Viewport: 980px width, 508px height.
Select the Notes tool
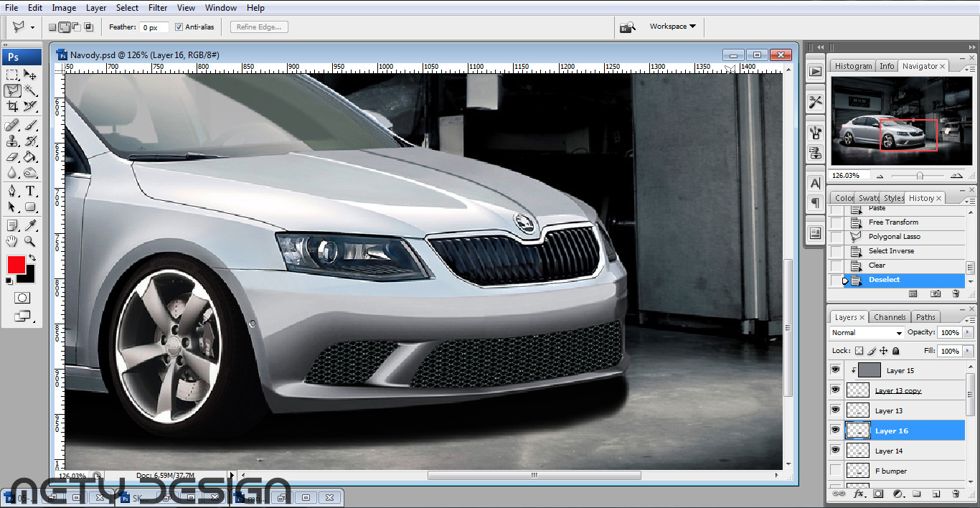tap(12, 226)
